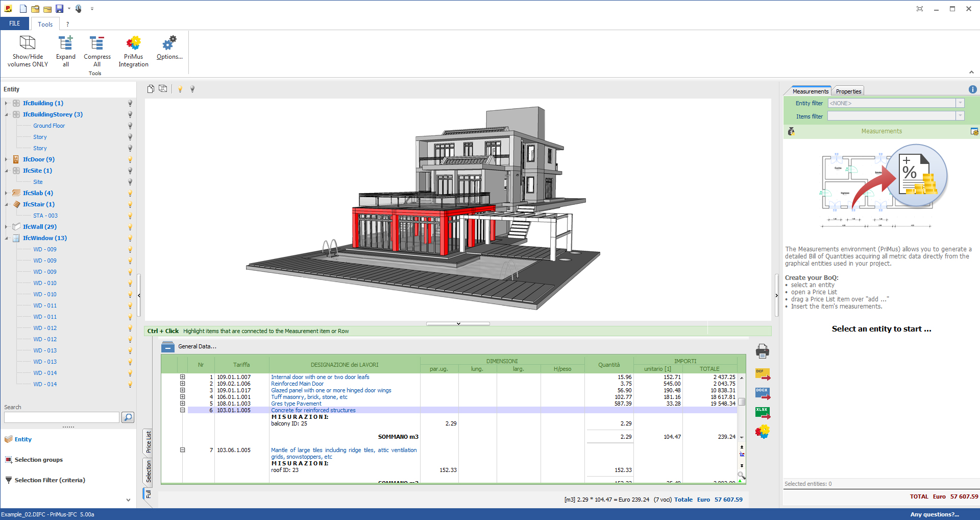Open the ? help tab

pos(67,24)
